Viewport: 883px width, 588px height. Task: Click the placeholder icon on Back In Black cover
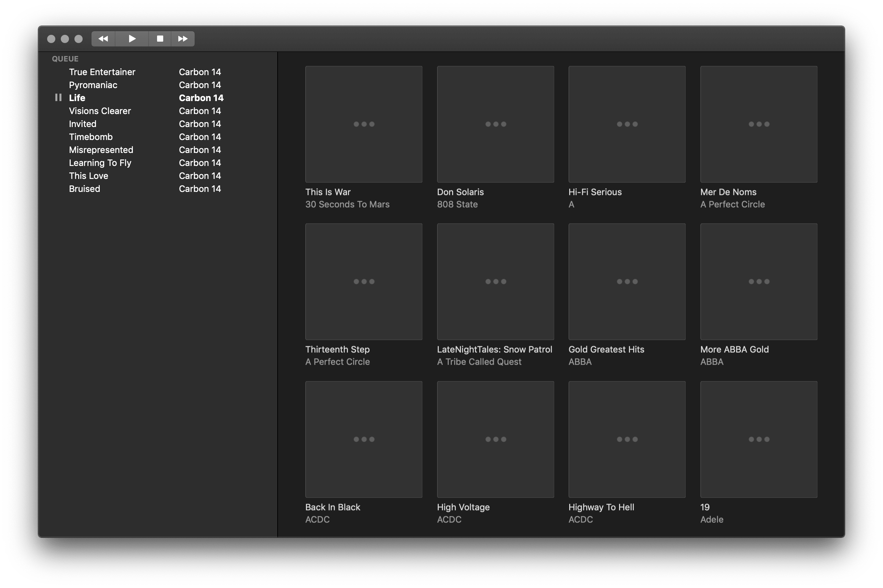(x=363, y=439)
